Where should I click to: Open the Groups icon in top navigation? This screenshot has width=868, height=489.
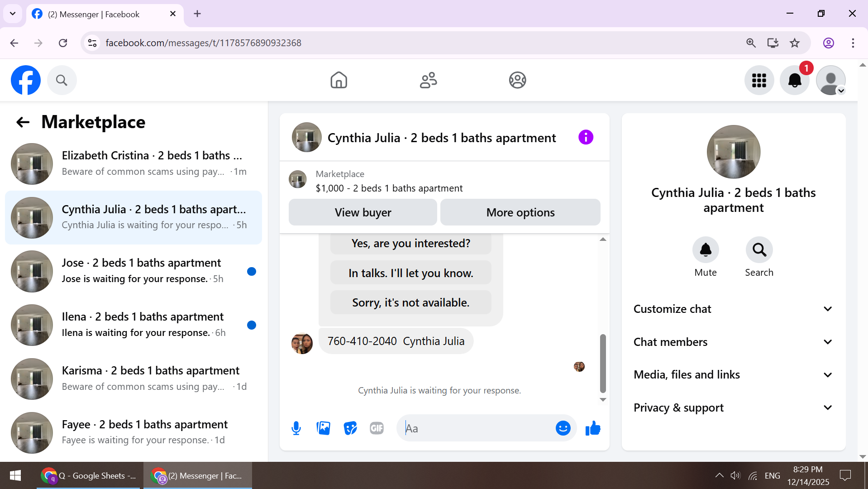pos(517,80)
